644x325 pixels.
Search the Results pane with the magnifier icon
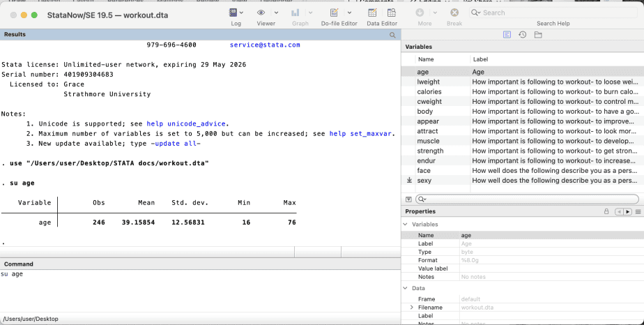(392, 35)
